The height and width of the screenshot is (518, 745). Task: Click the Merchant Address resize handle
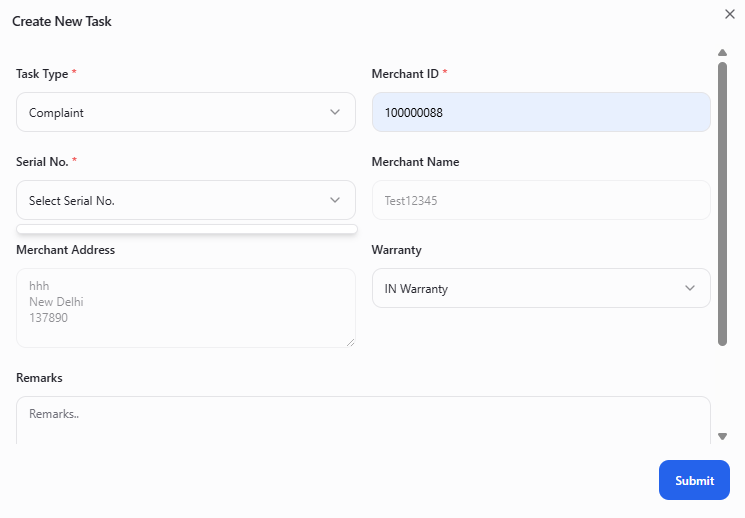click(x=350, y=342)
